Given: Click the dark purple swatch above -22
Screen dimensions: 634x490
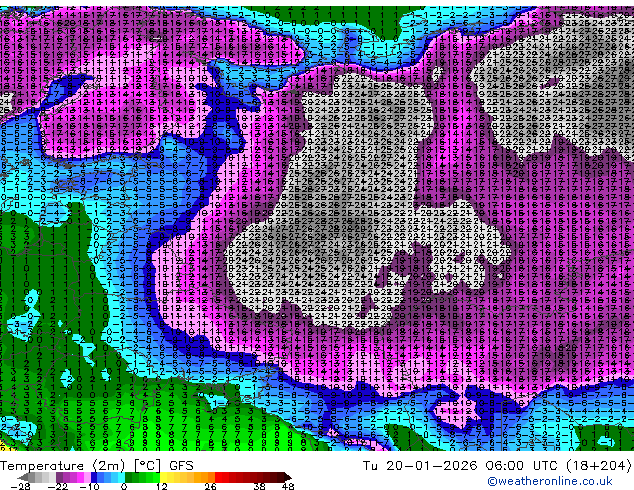Looking at the screenshot, I should point(59,477).
